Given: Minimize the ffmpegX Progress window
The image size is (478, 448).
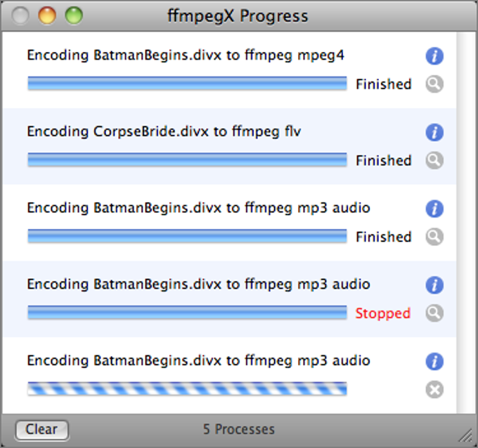Looking at the screenshot, I should [47, 15].
